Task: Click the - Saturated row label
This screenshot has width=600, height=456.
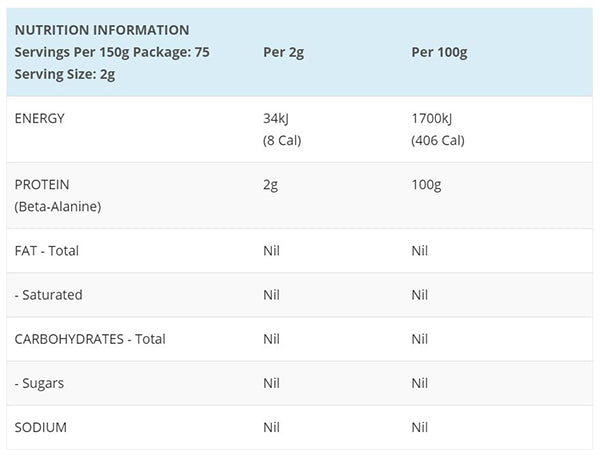Action: tap(48, 295)
